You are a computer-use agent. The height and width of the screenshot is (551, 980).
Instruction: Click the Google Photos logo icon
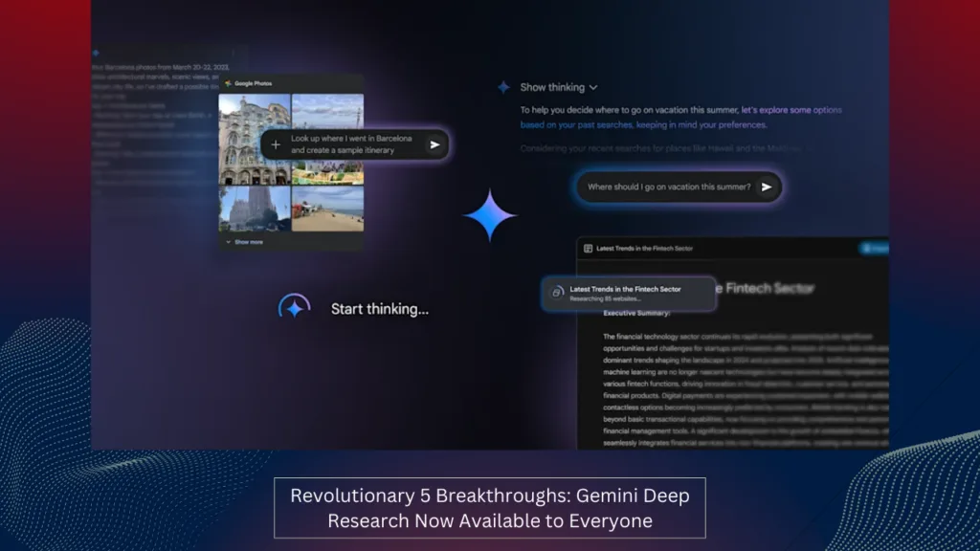point(228,83)
